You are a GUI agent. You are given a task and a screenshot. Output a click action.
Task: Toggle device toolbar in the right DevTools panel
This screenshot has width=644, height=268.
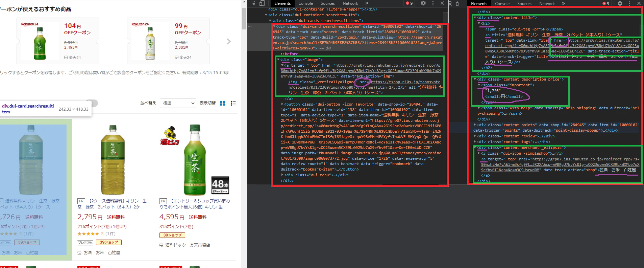coord(459,3)
